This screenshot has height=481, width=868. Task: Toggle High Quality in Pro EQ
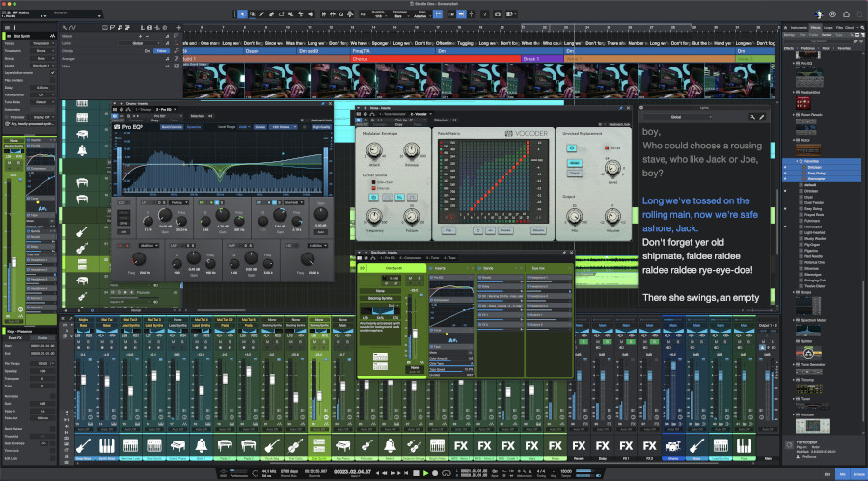point(321,127)
